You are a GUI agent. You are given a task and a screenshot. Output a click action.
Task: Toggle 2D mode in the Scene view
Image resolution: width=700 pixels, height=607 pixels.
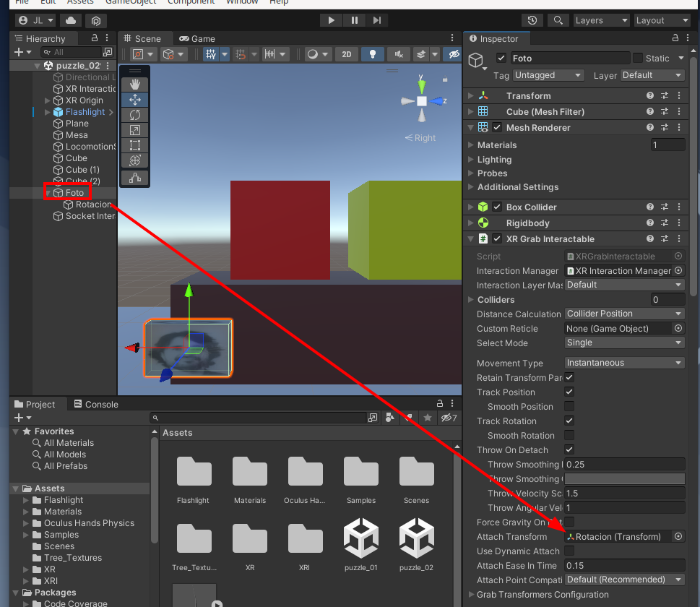point(347,54)
